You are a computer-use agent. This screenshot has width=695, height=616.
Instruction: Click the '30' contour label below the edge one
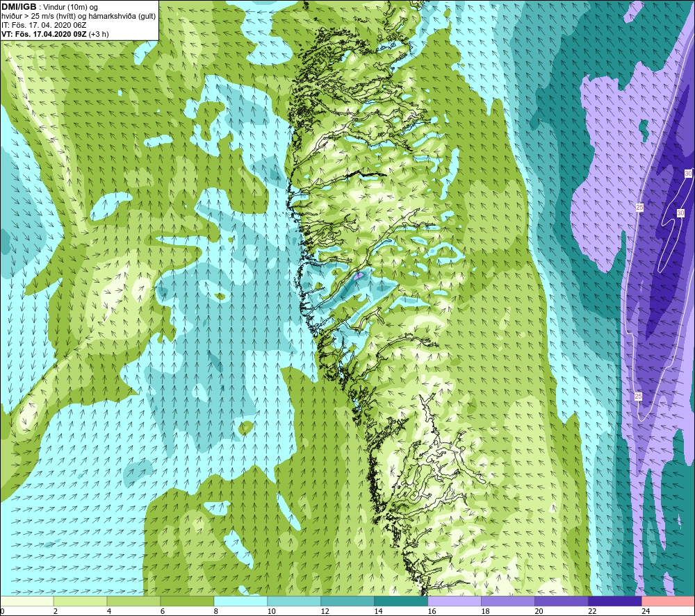pos(681,213)
